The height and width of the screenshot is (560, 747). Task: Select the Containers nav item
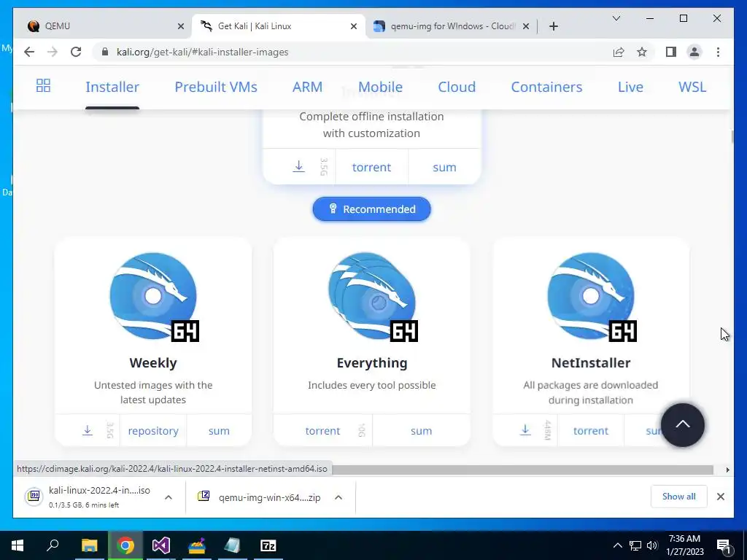pos(546,87)
